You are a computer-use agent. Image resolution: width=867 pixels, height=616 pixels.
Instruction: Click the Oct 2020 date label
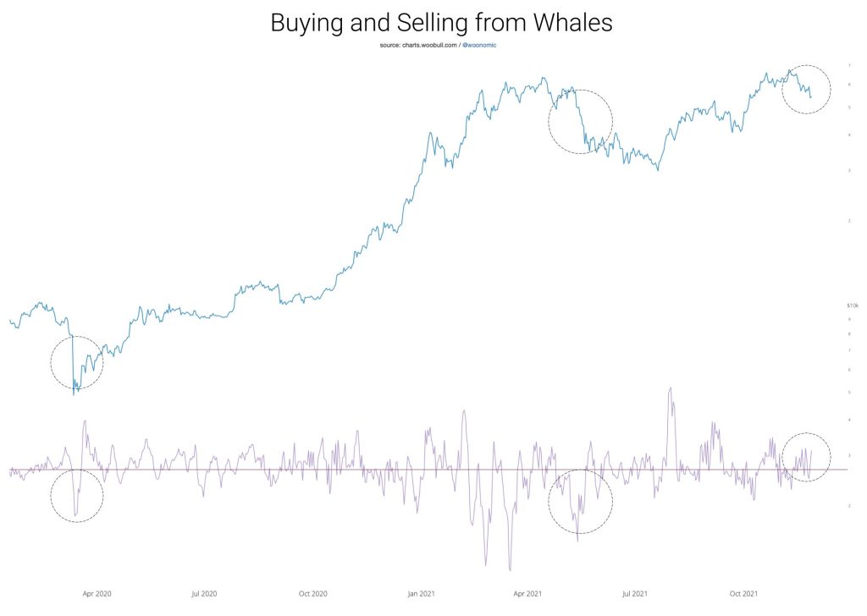[313, 593]
